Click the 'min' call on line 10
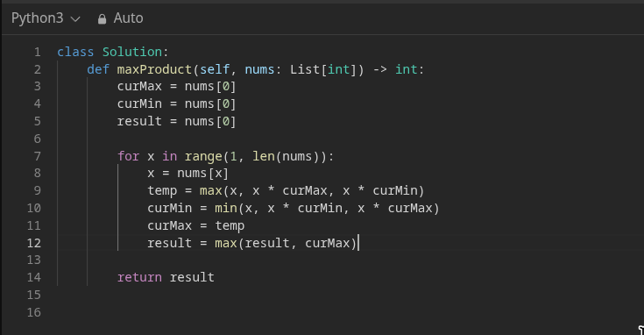This screenshot has width=644, height=335. [226, 208]
